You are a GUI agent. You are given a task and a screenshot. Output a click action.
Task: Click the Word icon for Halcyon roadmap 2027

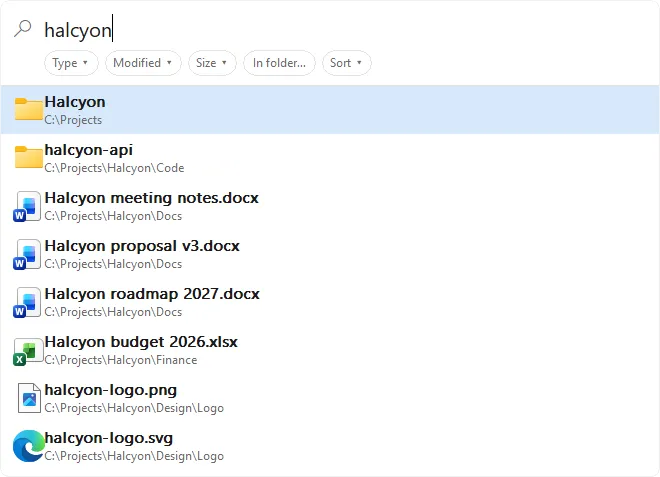click(27, 302)
